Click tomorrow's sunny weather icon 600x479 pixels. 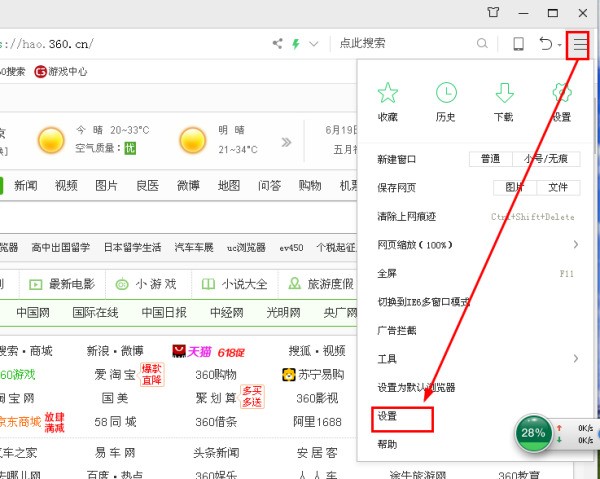193,140
